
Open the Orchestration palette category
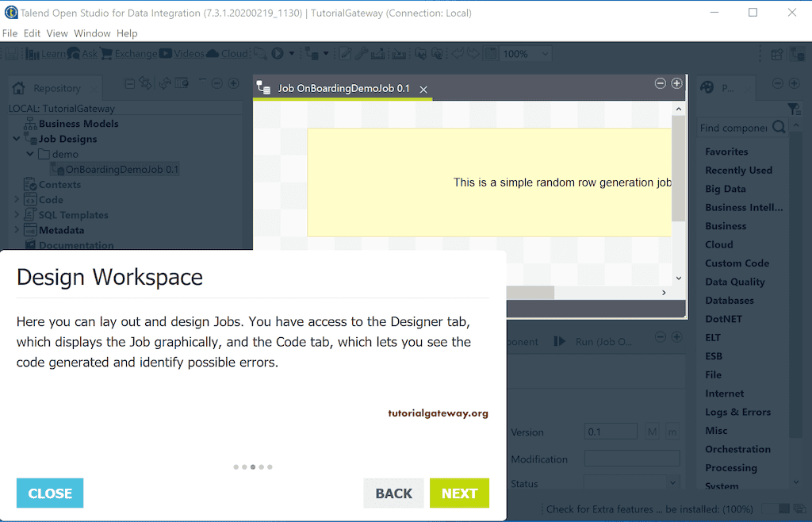[737, 449]
